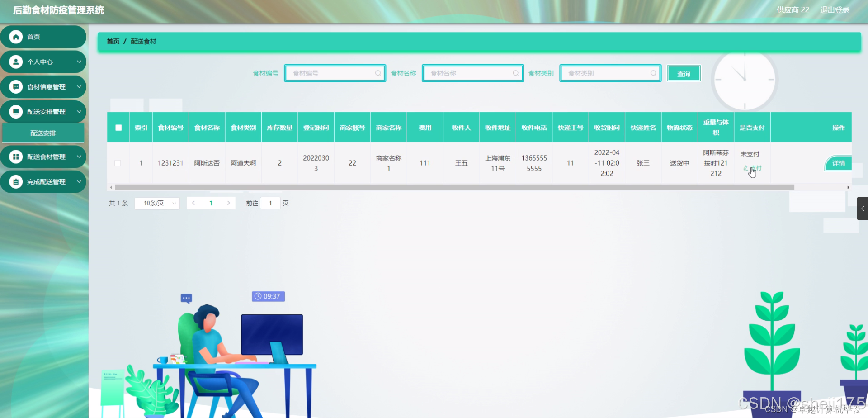The image size is (868, 418).
Task: Open the 配送食材管理 menu
Action: (43, 157)
